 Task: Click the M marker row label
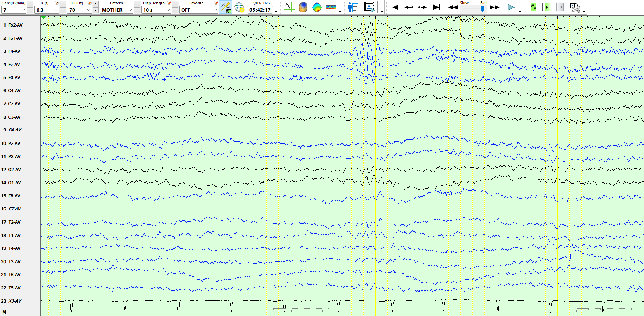coord(4,312)
